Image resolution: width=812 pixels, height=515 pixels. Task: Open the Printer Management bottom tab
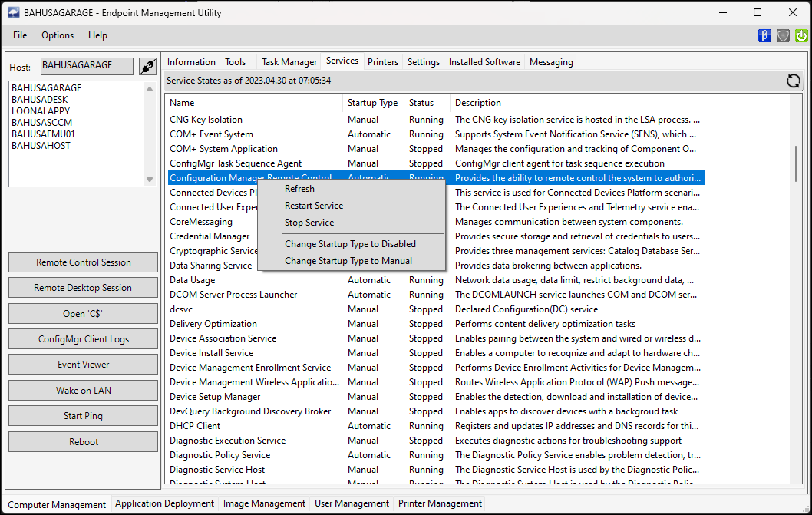coord(440,503)
